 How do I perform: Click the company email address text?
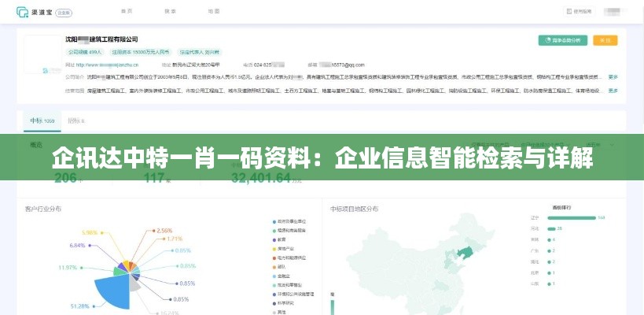click(x=342, y=65)
